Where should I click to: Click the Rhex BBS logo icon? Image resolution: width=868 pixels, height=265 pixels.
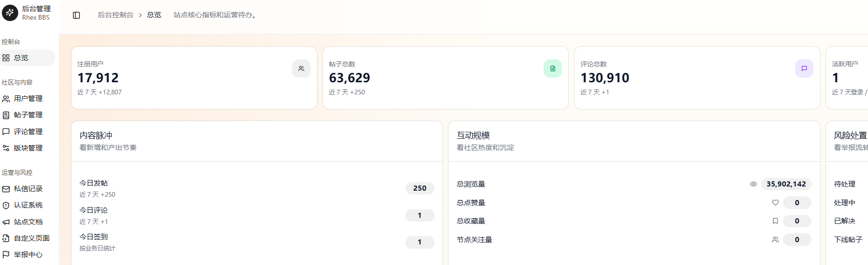10,13
